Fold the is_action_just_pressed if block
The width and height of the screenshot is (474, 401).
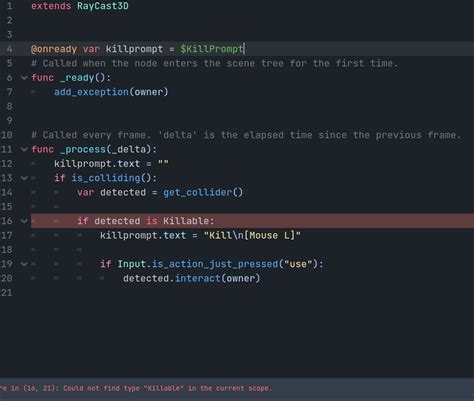(24, 264)
